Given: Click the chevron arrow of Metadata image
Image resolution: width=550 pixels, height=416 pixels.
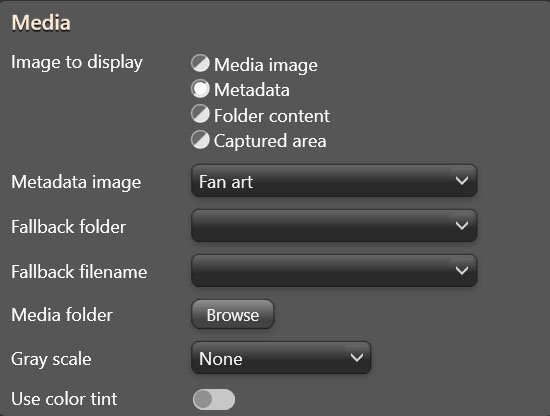Looking at the screenshot, I should pos(462,181).
